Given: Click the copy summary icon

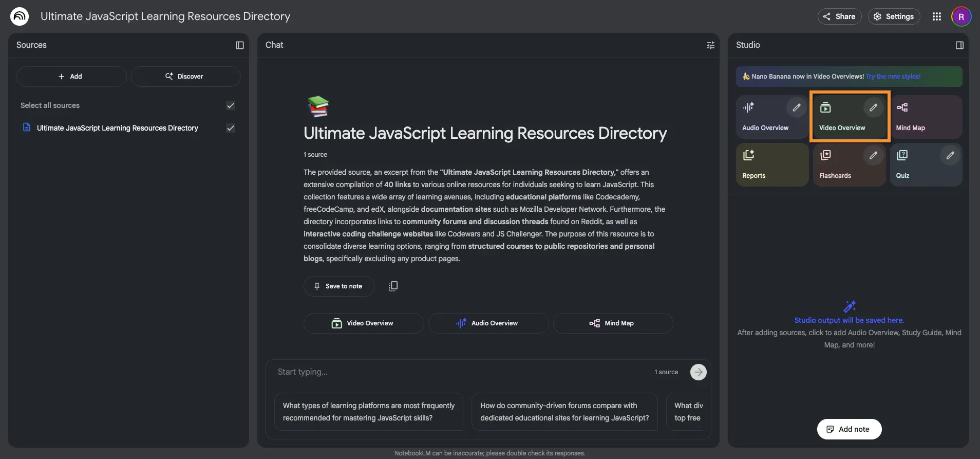Looking at the screenshot, I should tap(393, 286).
